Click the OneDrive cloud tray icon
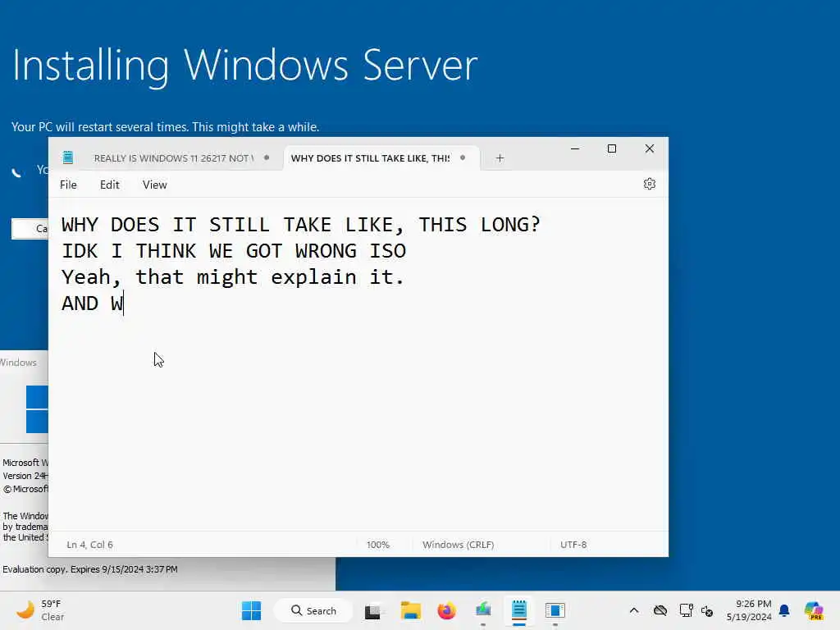This screenshot has height=630, width=840. [x=660, y=610]
